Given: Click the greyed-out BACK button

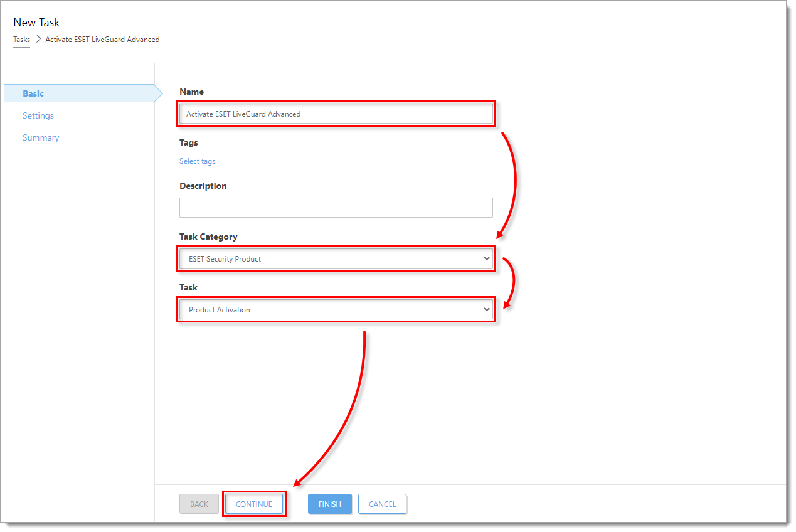Looking at the screenshot, I should [199, 504].
